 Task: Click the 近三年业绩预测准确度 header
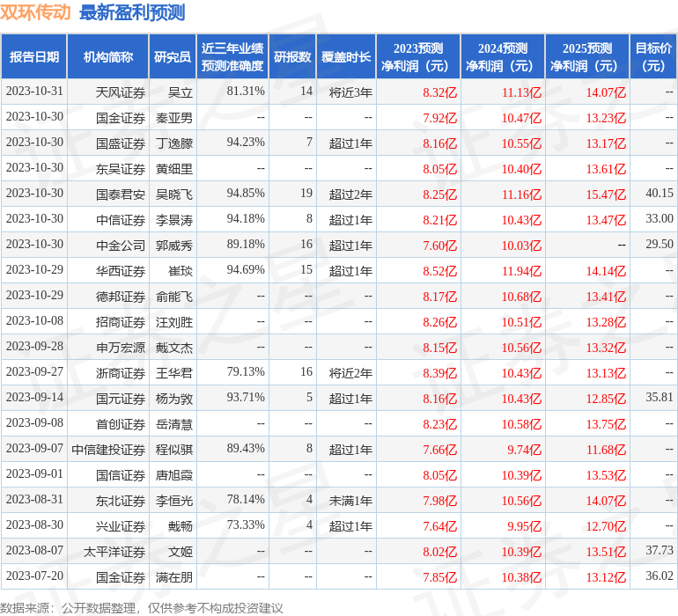coord(232,57)
